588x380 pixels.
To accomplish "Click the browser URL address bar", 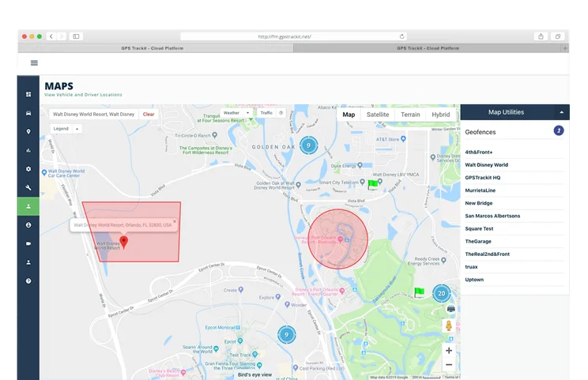I will pyautogui.click(x=293, y=36).
